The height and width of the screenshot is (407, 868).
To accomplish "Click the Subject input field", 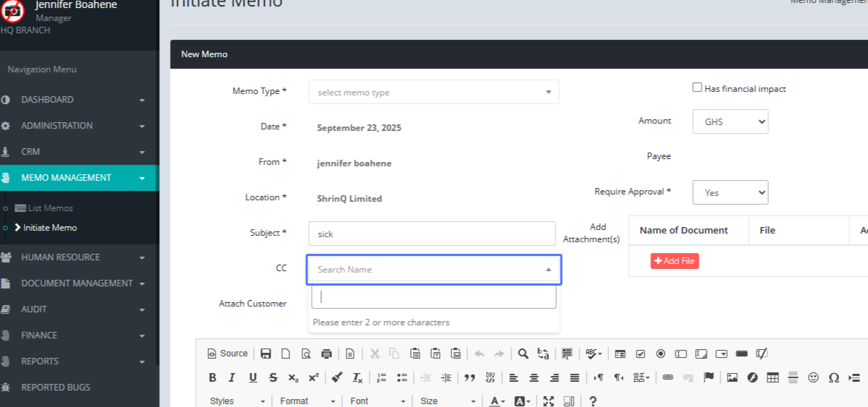I will click(432, 234).
